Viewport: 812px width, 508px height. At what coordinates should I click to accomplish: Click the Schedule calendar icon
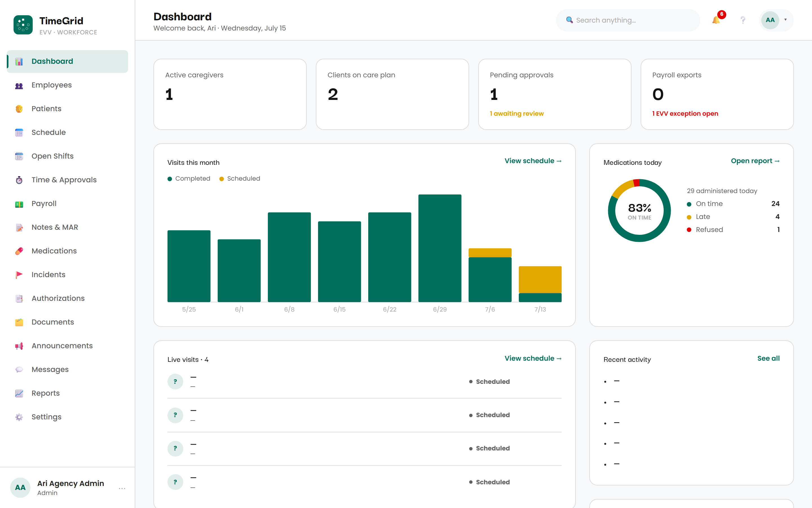[x=19, y=133]
